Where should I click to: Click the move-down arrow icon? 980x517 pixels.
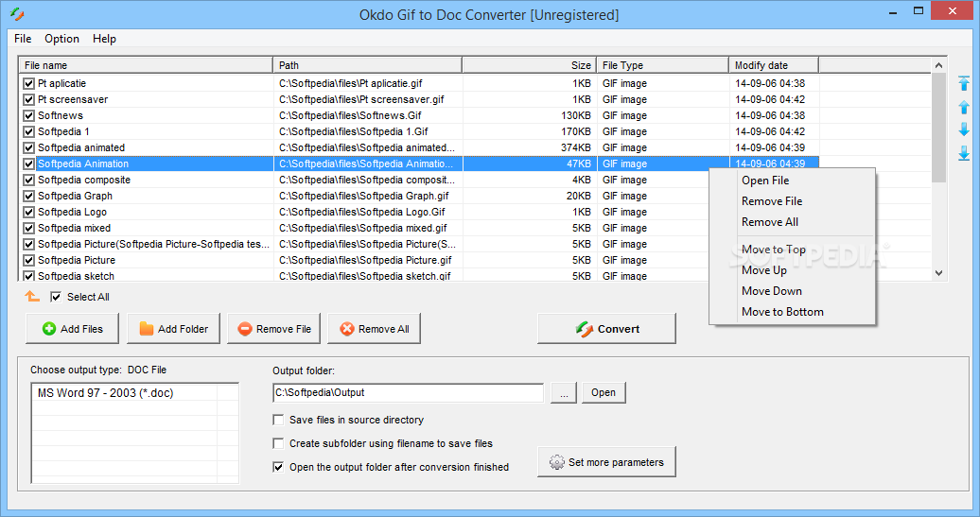(964, 129)
